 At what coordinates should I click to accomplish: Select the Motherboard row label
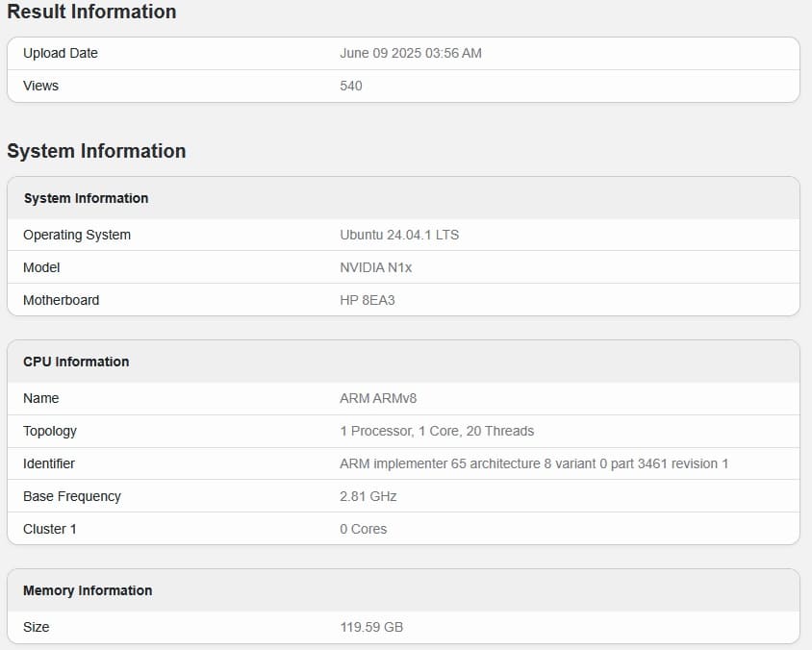click(62, 300)
